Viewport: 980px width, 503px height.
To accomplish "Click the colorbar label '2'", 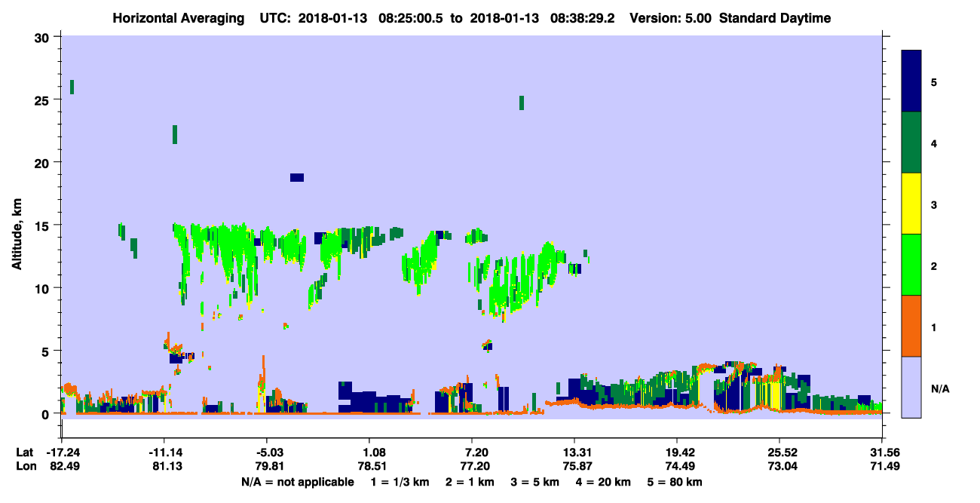I will pyautogui.click(x=934, y=265).
